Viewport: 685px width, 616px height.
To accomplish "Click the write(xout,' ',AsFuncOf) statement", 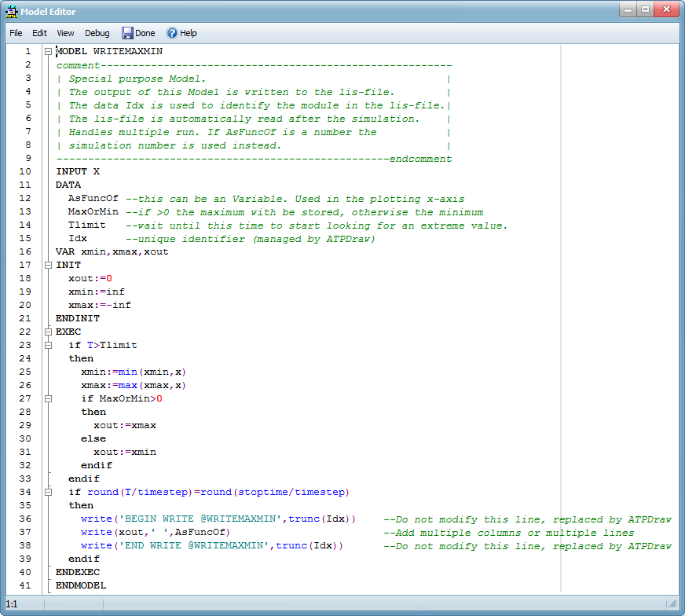I will pos(156,533).
